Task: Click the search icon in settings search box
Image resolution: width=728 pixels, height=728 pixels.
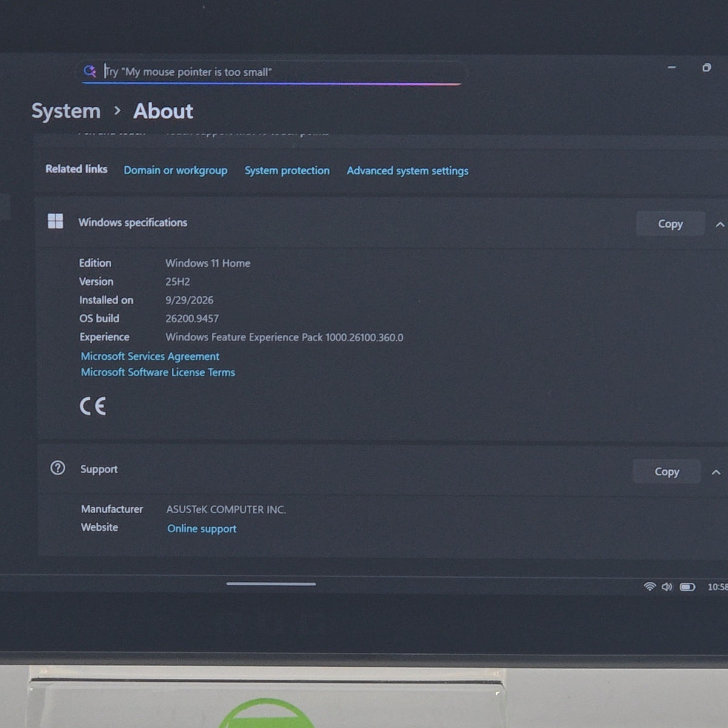Action: point(90,71)
